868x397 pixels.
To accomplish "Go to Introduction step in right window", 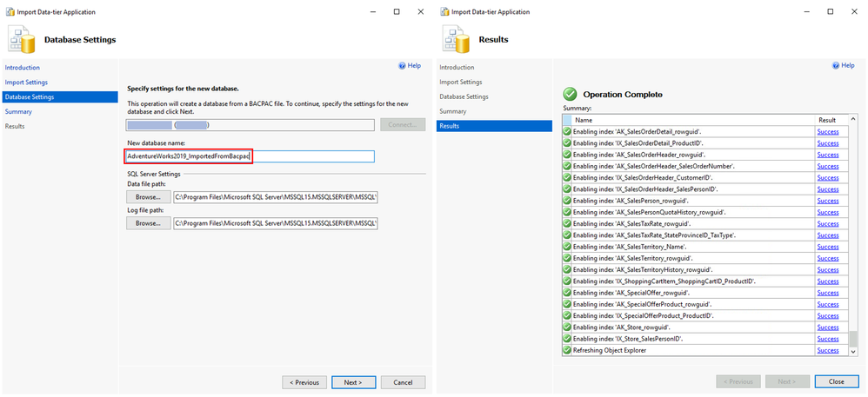I will pos(457,67).
